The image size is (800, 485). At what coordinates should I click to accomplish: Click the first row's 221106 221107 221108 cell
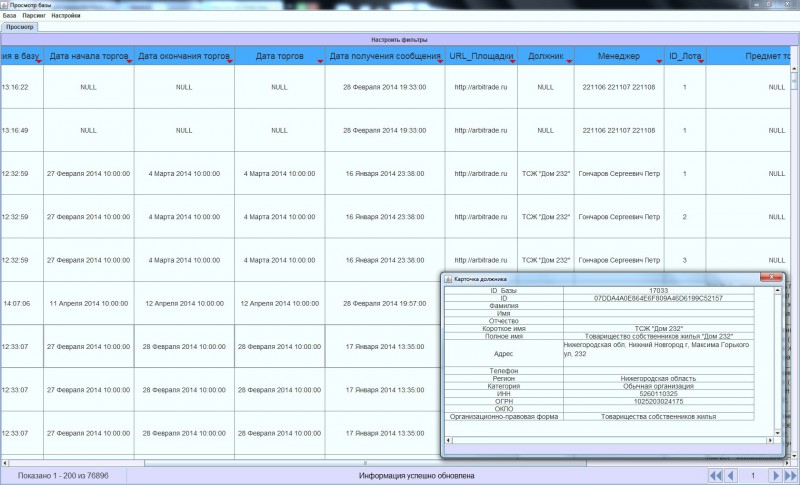click(619, 87)
